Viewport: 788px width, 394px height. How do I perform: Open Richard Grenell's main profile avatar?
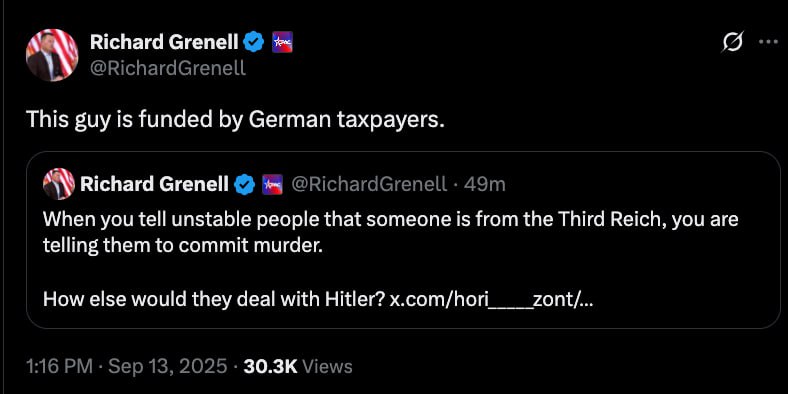(x=52, y=55)
